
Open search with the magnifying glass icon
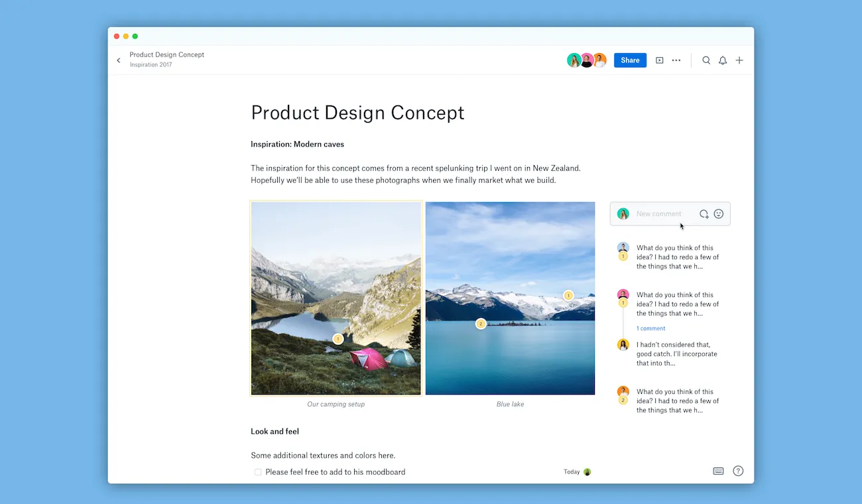706,60
